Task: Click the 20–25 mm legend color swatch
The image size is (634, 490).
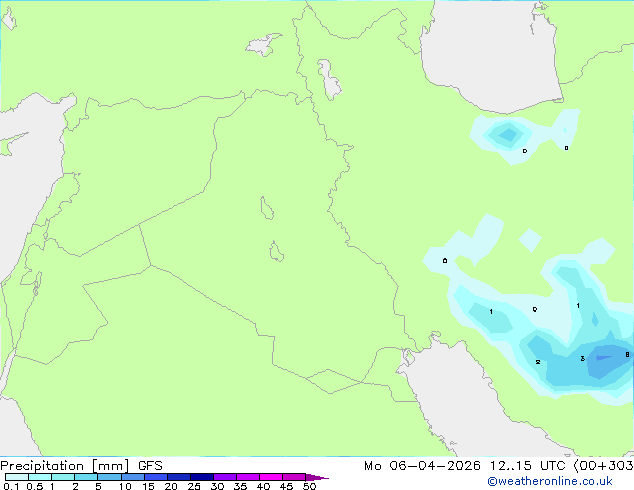Action: 178,477
